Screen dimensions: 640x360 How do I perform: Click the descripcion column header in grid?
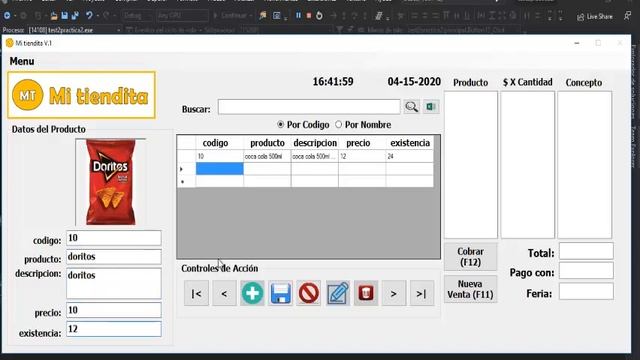315,143
